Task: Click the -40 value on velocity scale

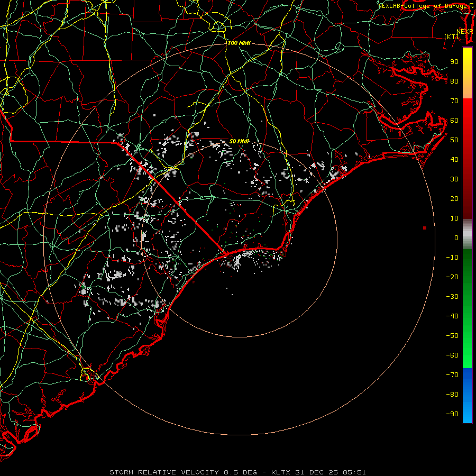Action: pos(452,316)
